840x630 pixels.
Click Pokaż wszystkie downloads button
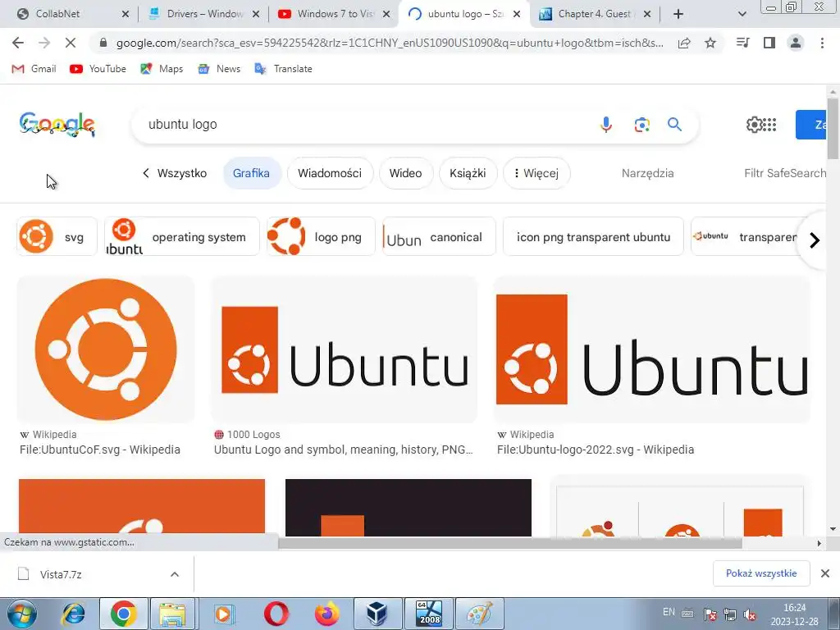pos(761,573)
